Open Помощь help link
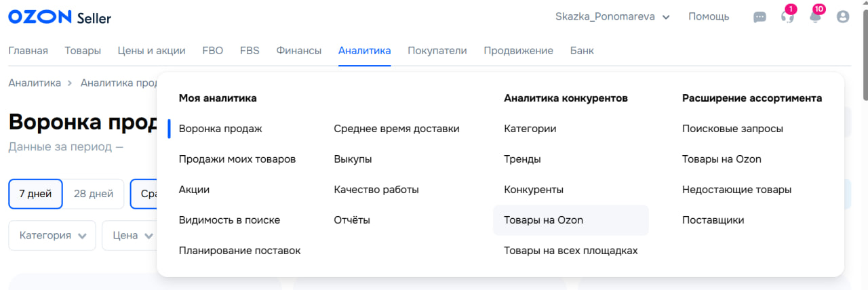The height and width of the screenshot is (290, 868). click(x=709, y=17)
